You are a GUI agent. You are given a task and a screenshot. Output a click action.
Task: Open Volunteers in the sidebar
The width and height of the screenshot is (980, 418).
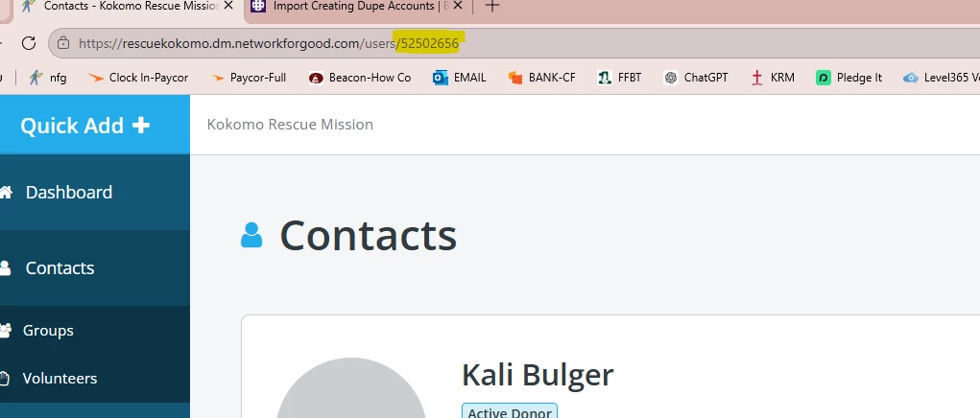click(x=60, y=378)
